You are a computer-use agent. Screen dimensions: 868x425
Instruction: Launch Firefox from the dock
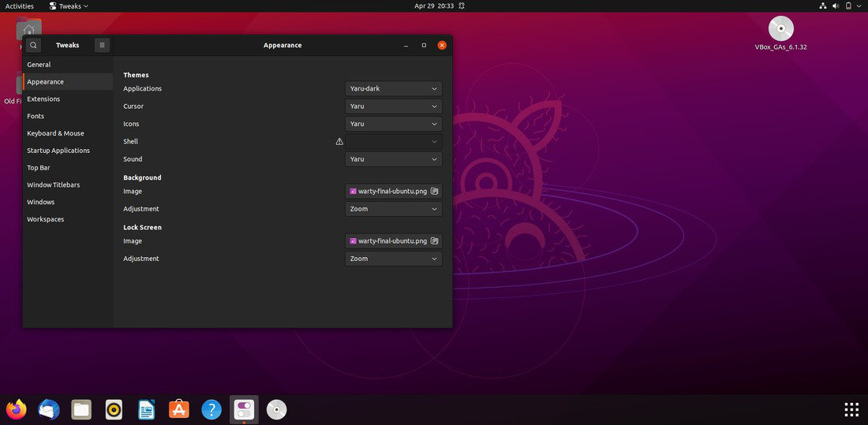(x=17, y=409)
